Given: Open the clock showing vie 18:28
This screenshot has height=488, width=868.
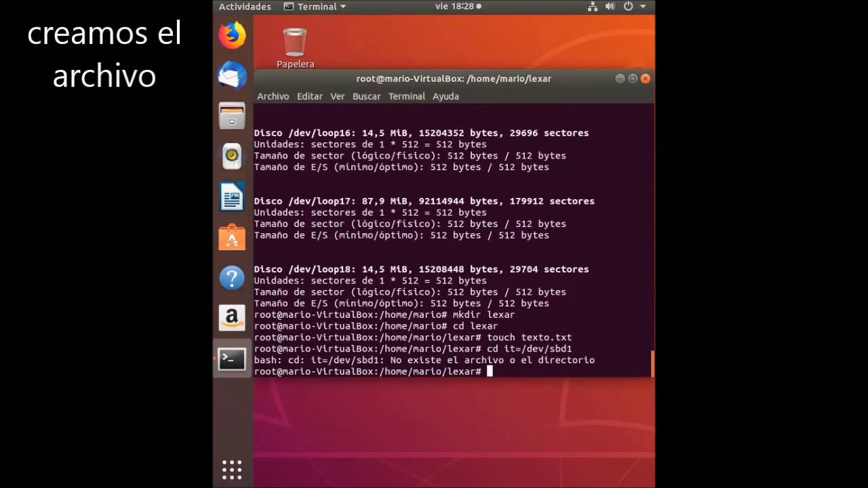Looking at the screenshot, I should pos(458,6).
